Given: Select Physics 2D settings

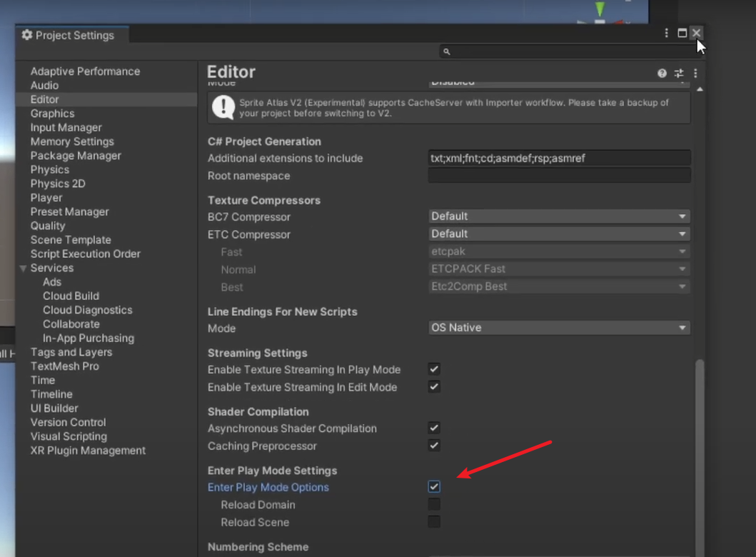Looking at the screenshot, I should (58, 184).
